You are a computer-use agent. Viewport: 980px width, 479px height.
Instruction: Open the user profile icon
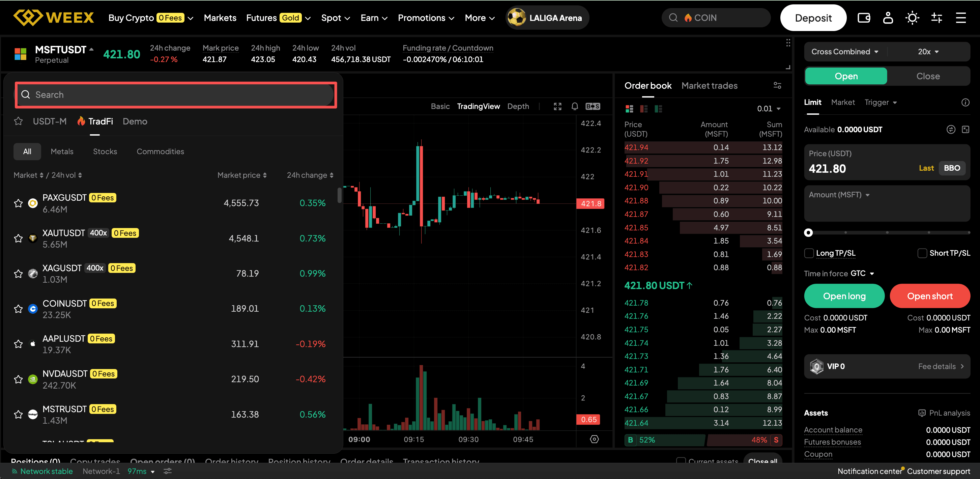pos(888,18)
